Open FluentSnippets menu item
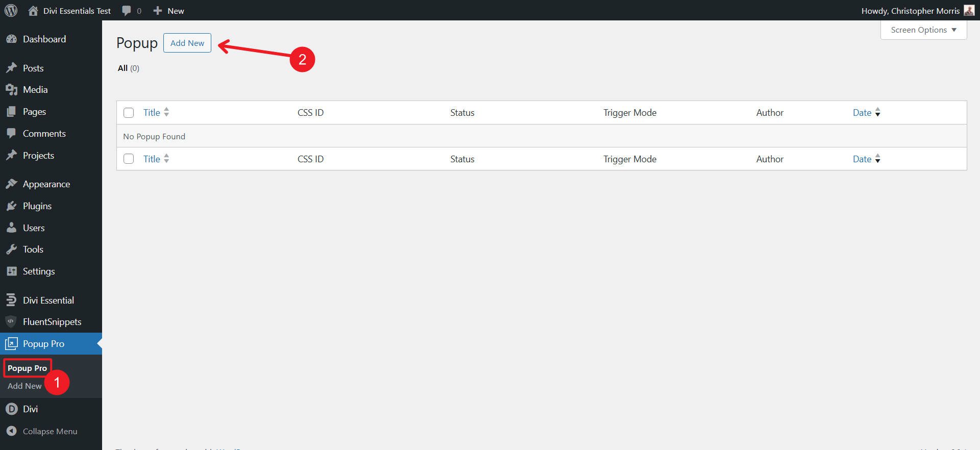 (51, 322)
